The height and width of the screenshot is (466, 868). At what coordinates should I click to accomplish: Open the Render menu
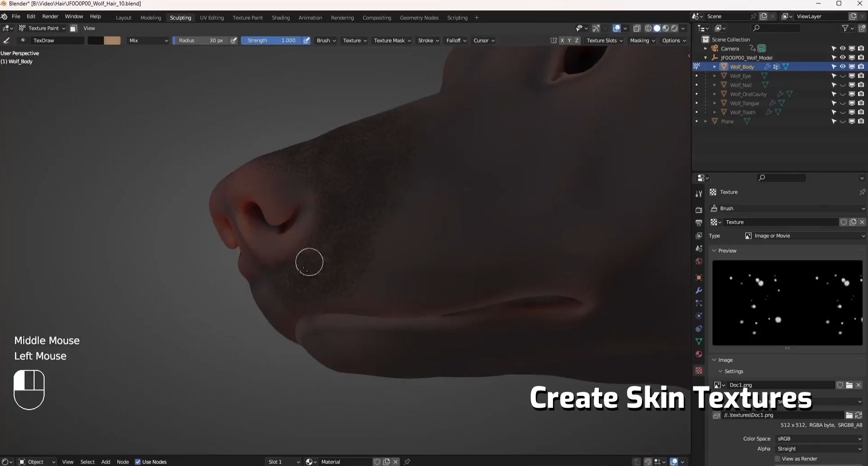pyautogui.click(x=50, y=16)
